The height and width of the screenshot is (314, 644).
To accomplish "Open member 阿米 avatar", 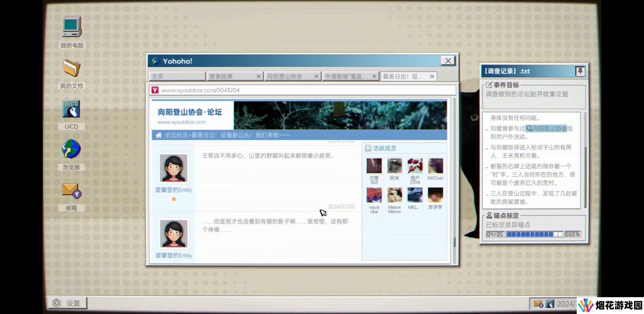I will (394, 166).
